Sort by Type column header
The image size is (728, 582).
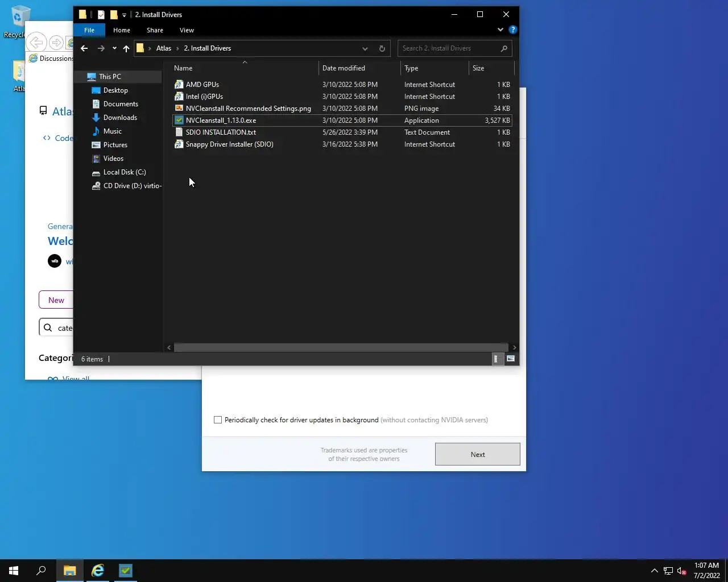[435, 68]
